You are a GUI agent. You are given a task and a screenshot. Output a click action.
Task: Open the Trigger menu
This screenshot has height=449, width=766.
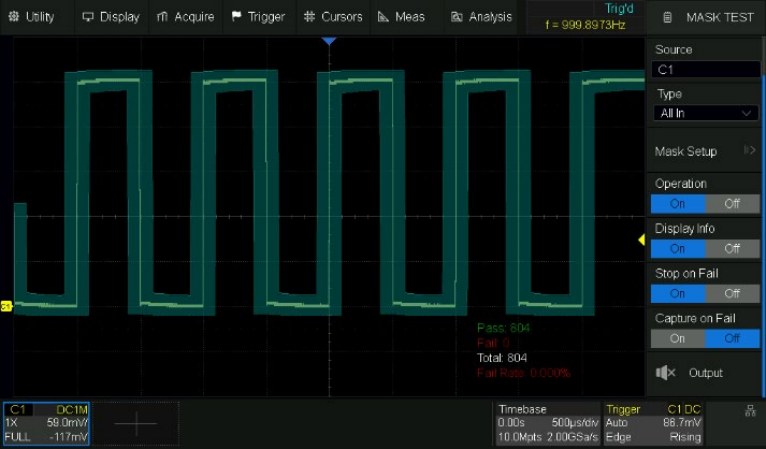click(x=259, y=17)
